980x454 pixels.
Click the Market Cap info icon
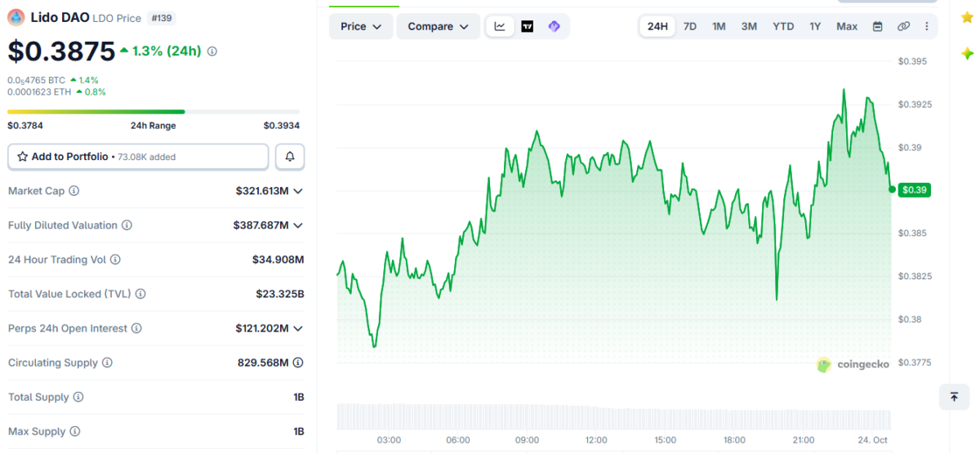click(74, 190)
